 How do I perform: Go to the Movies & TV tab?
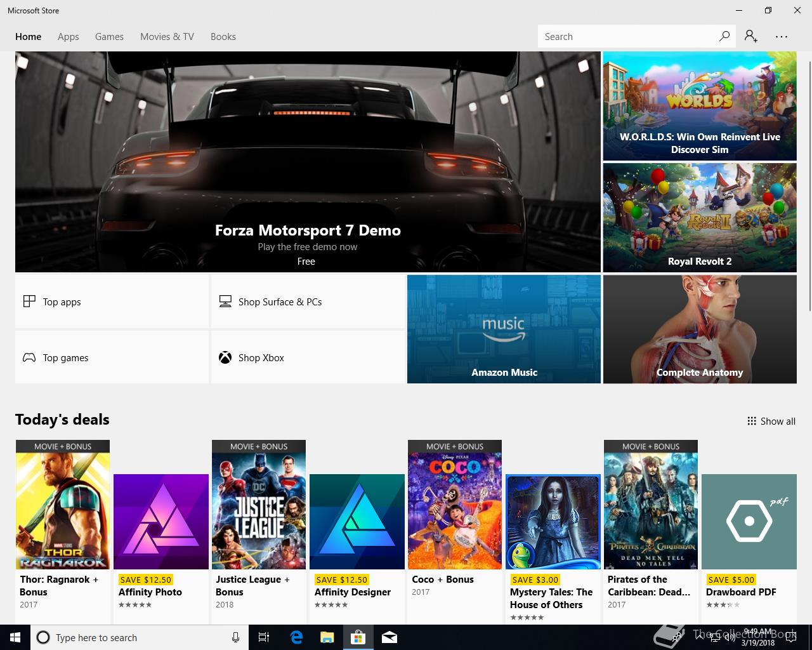coord(167,37)
